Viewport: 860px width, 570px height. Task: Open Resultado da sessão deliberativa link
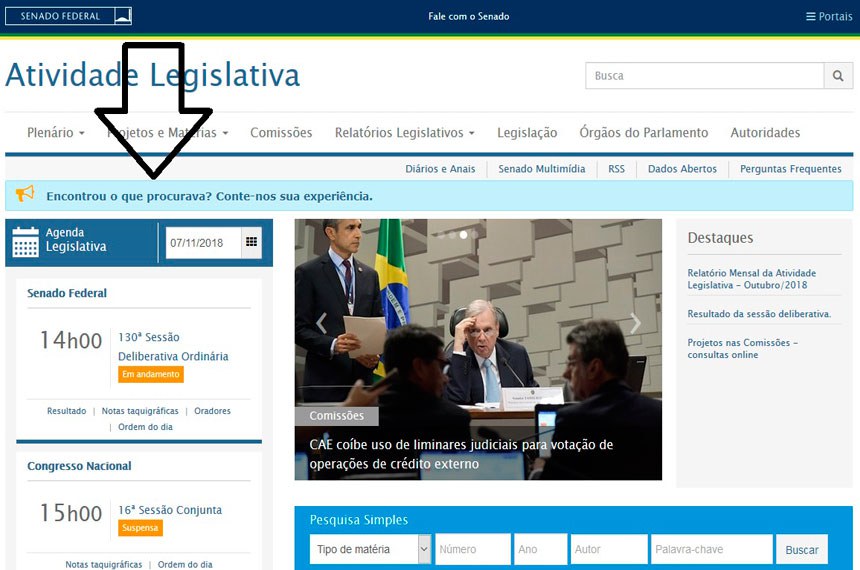pyautogui.click(x=759, y=314)
